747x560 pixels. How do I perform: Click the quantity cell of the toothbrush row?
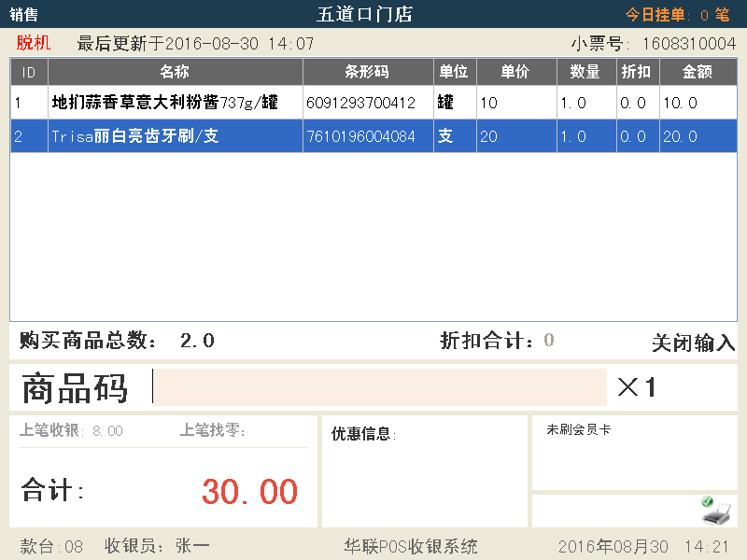[x=585, y=136]
